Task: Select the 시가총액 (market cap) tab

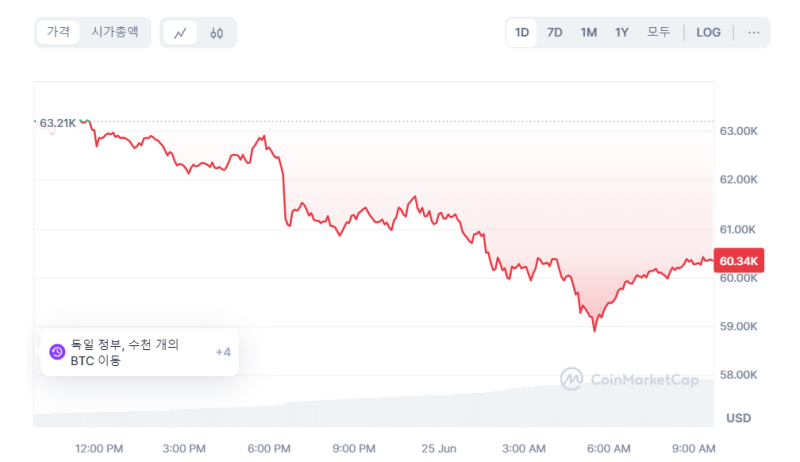Action: pos(115,32)
